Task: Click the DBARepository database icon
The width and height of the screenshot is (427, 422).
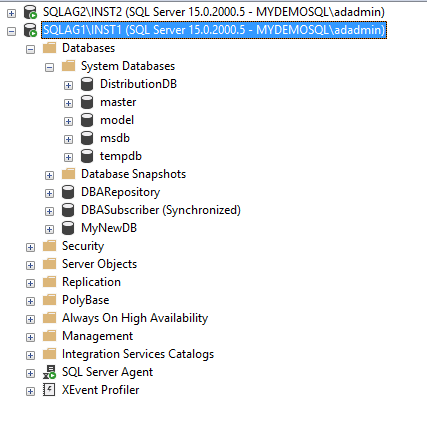Action: [x=68, y=192]
